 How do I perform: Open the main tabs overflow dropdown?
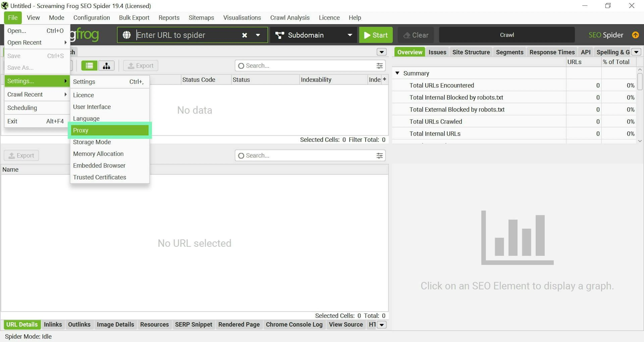[x=382, y=52]
